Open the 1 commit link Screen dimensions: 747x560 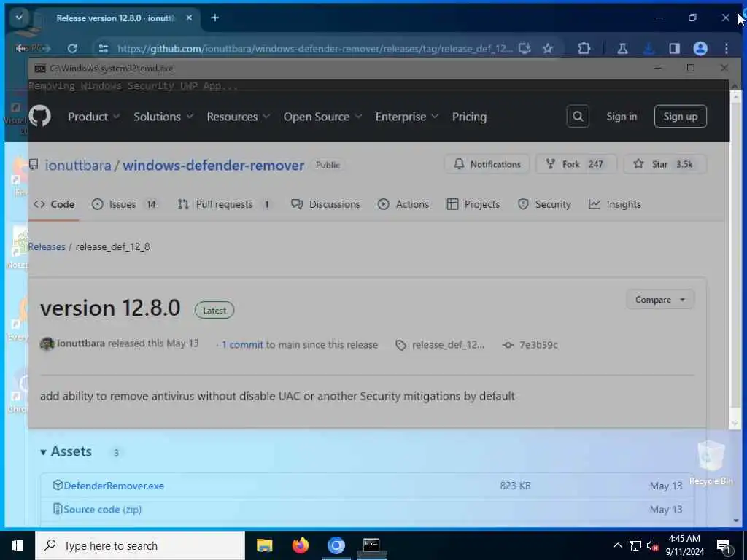tap(242, 345)
